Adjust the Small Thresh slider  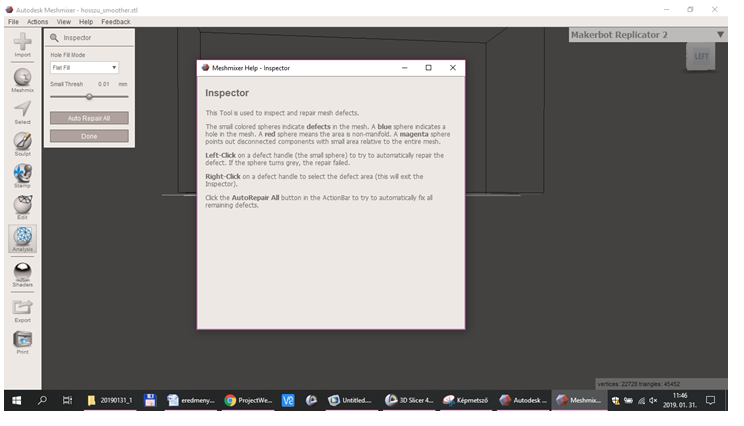pos(89,96)
